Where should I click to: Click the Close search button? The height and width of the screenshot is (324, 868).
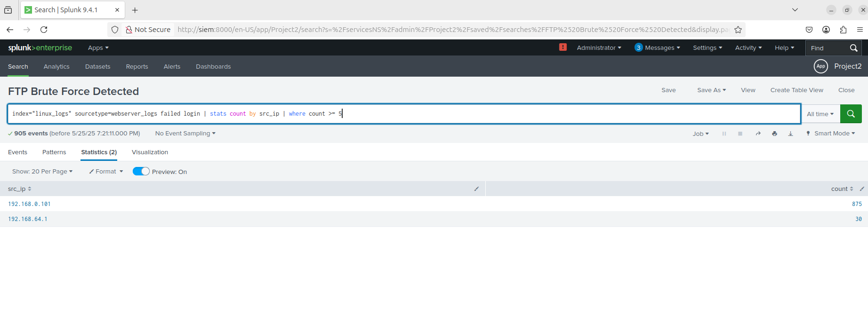(x=846, y=90)
